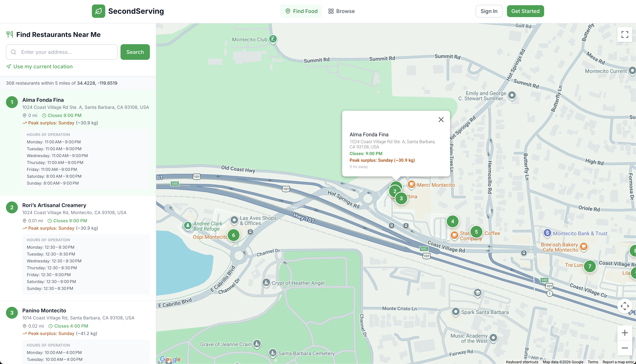Zoom in on the map
The image size is (636, 364).
pos(624,333)
